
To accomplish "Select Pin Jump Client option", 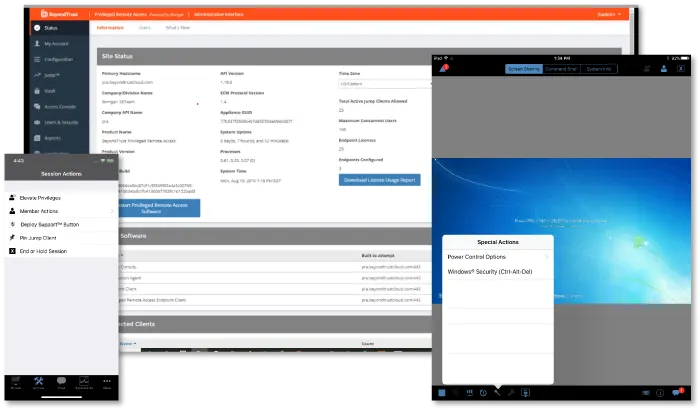I will pyautogui.click(x=61, y=238).
